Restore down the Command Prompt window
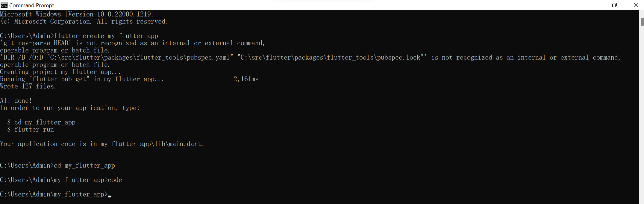The height and width of the screenshot is (204, 644). (615, 5)
